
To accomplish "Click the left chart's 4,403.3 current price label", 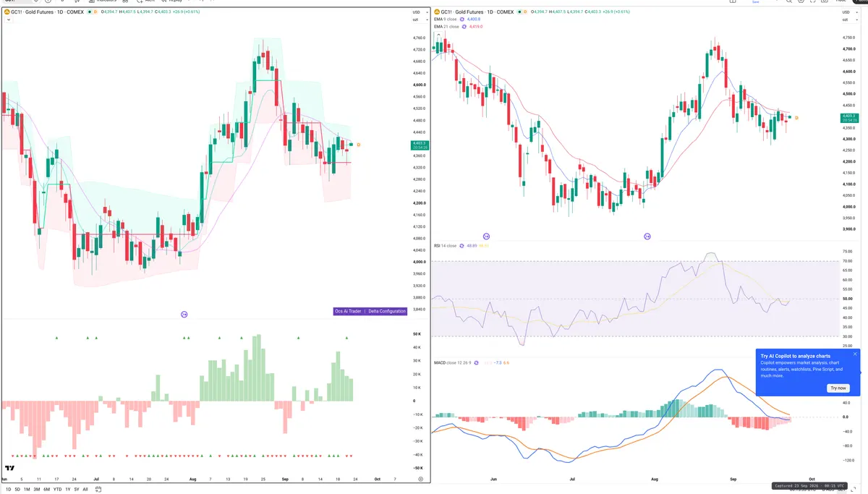I will [419, 145].
